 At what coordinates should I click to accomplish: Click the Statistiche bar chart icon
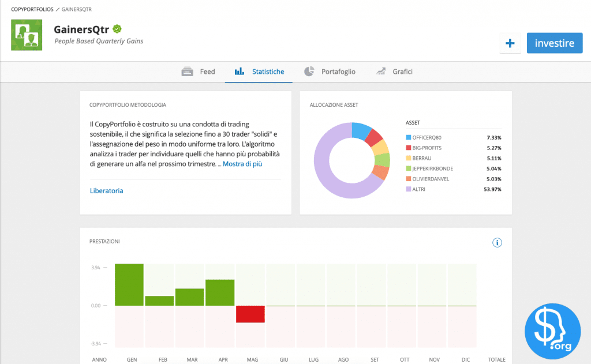tap(240, 71)
